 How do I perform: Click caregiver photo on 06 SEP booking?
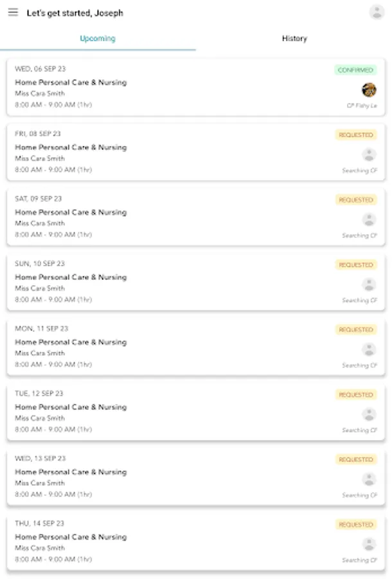click(x=369, y=89)
